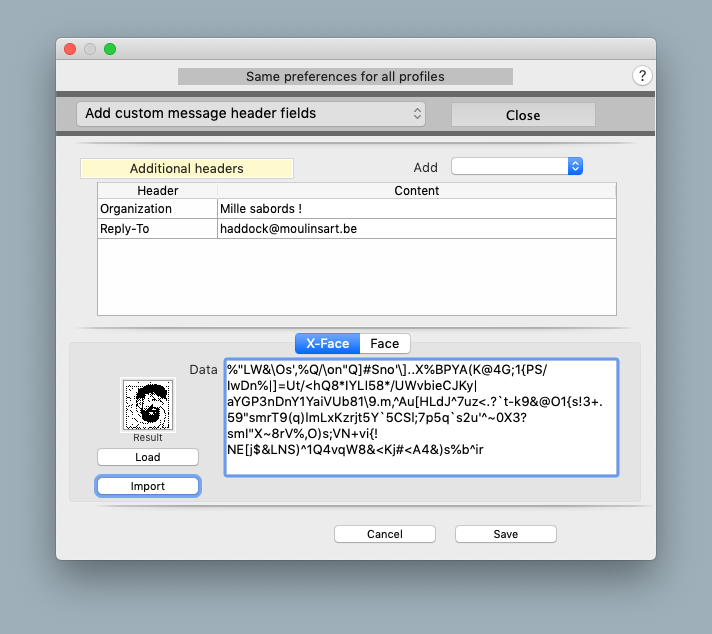The image size is (712, 634).
Task: Open the help question mark button
Action: (x=643, y=76)
